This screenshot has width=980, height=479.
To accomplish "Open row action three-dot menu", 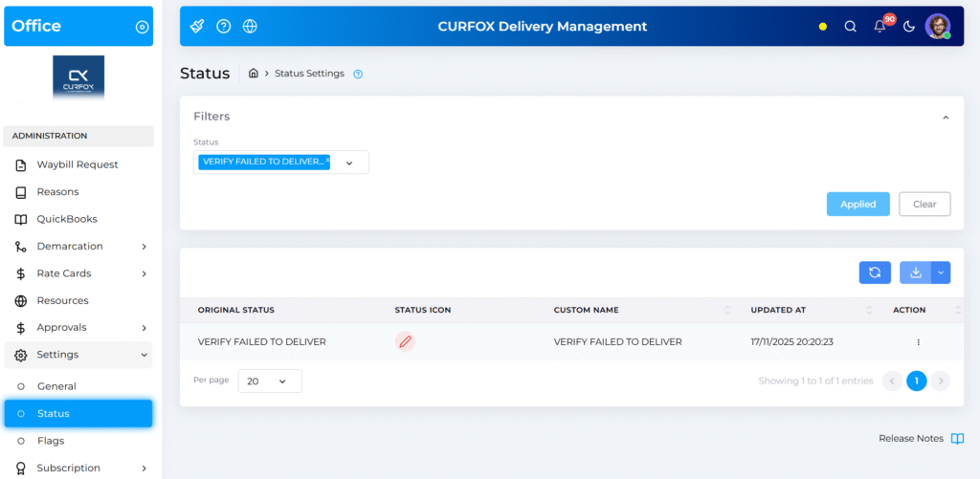I will [918, 342].
